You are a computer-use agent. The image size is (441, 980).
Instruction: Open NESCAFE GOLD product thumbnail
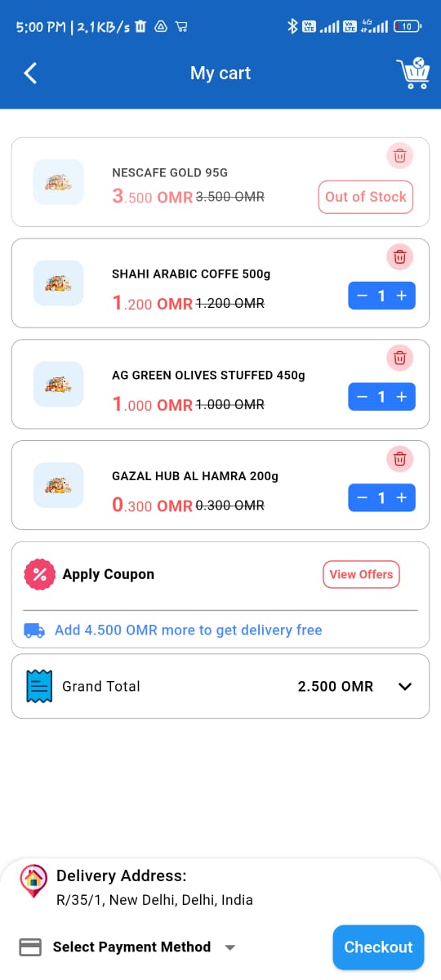58,182
